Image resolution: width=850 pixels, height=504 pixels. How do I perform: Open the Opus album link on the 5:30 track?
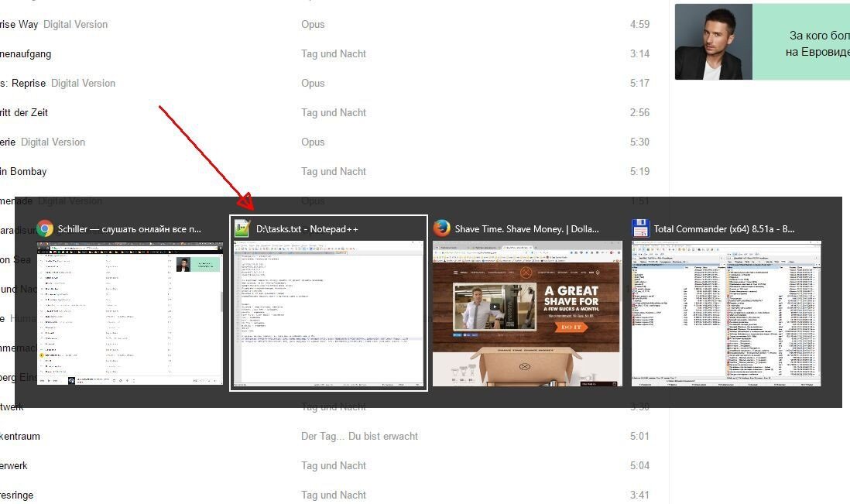point(313,142)
